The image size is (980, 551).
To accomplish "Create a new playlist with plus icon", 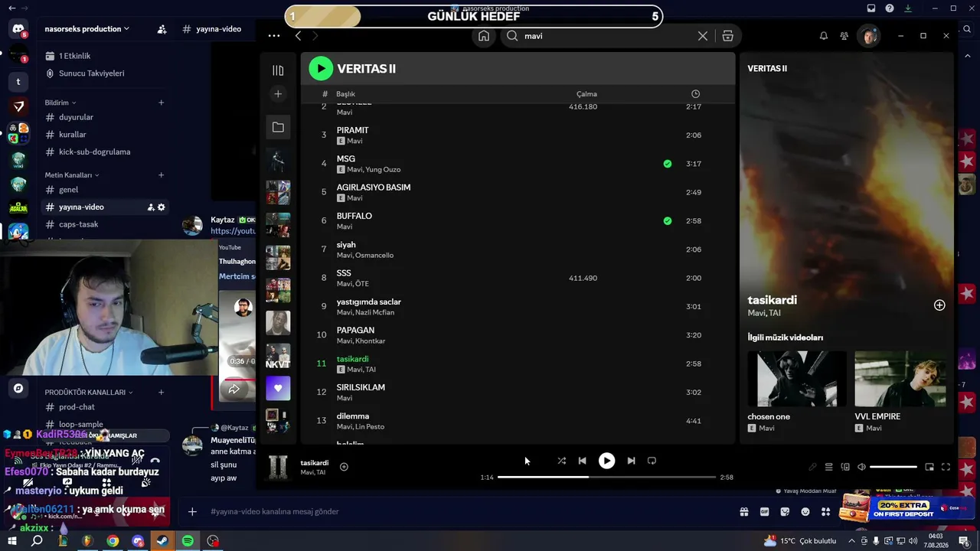I will click(x=278, y=94).
